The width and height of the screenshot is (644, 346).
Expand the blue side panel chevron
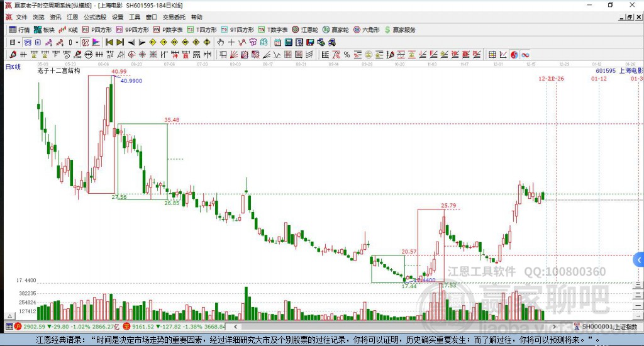coord(639,260)
